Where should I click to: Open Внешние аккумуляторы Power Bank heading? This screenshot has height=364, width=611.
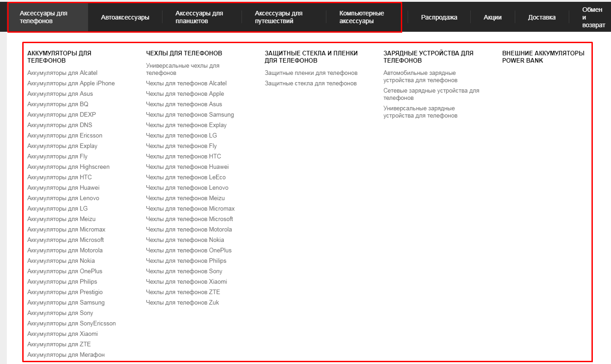click(x=543, y=57)
